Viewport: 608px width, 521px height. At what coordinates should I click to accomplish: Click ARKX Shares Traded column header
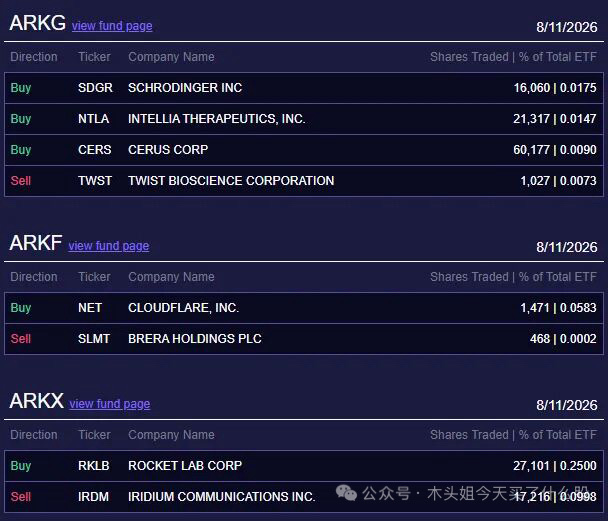tap(513, 435)
